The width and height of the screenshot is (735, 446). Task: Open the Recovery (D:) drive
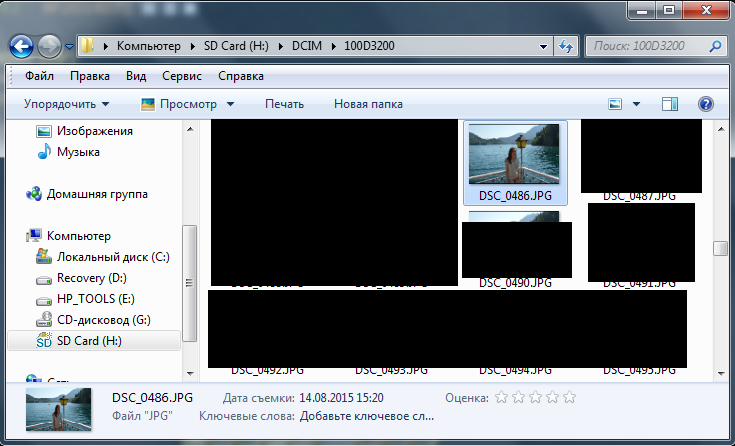click(92, 278)
